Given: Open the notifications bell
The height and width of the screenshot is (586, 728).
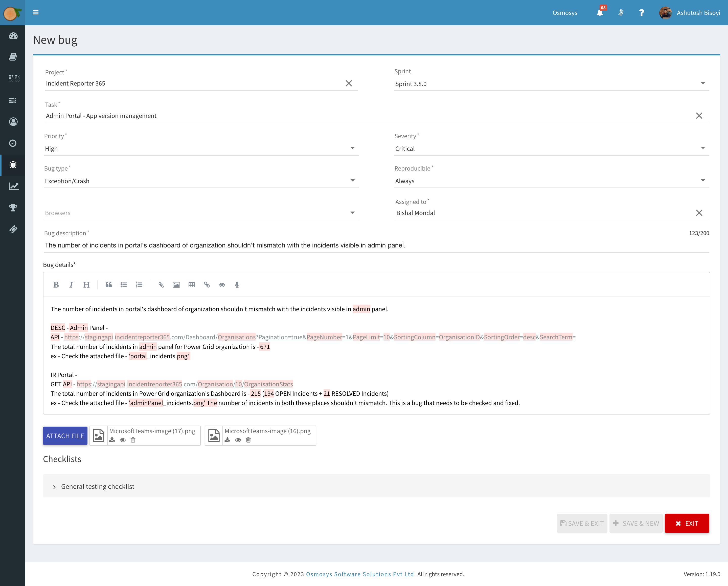Looking at the screenshot, I should (600, 13).
